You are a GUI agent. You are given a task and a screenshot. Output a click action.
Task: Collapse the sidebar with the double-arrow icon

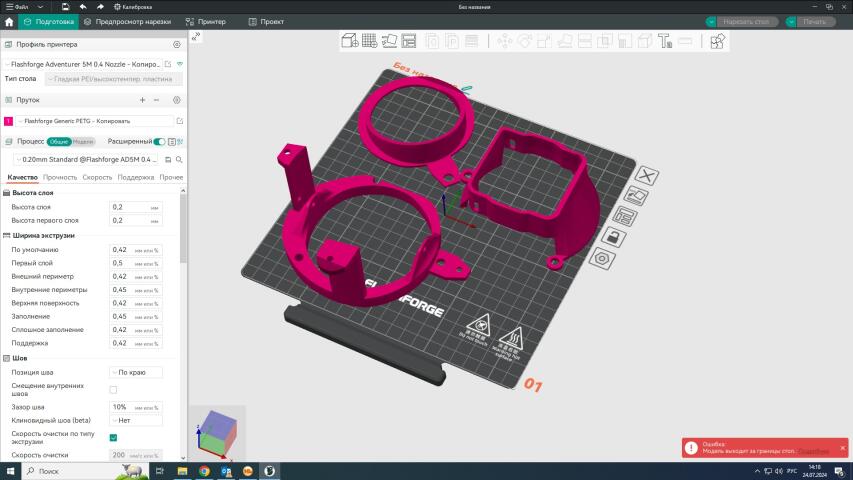[x=196, y=36]
